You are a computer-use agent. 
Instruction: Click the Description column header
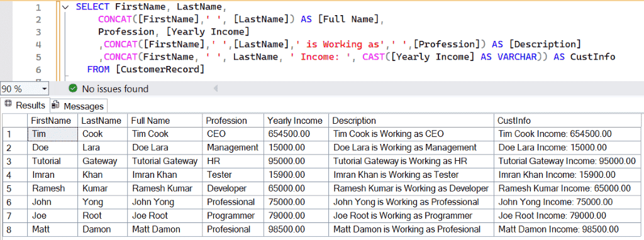411,121
